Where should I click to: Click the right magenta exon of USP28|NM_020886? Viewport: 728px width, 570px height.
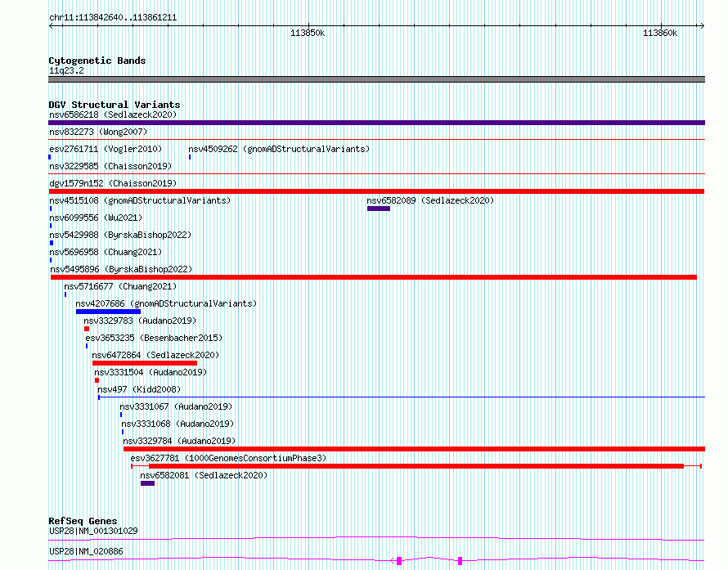click(460, 561)
